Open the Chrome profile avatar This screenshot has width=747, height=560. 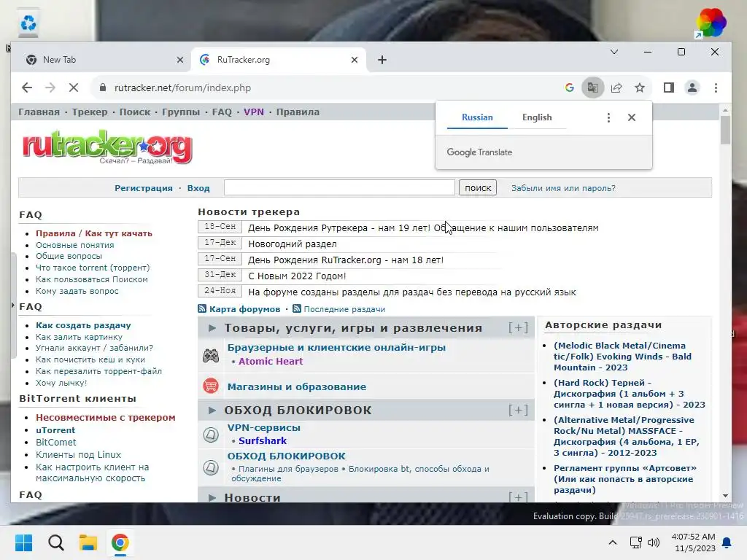(x=692, y=87)
